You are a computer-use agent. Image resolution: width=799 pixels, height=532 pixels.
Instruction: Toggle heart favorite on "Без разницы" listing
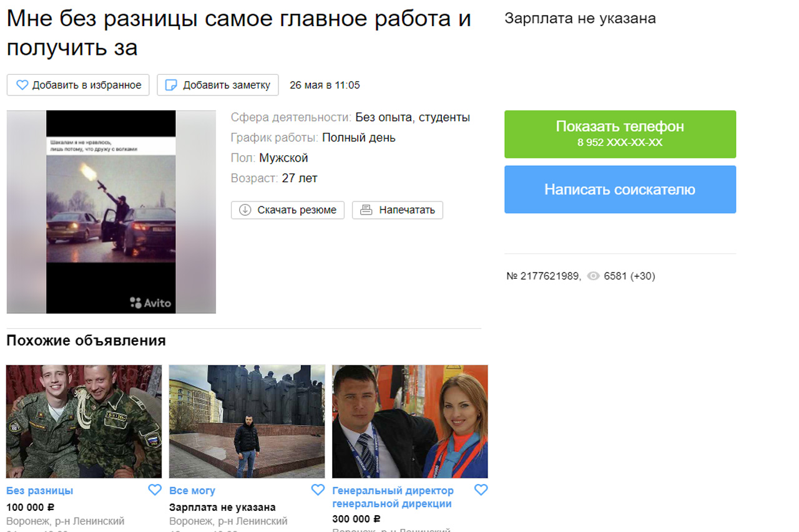(x=155, y=490)
